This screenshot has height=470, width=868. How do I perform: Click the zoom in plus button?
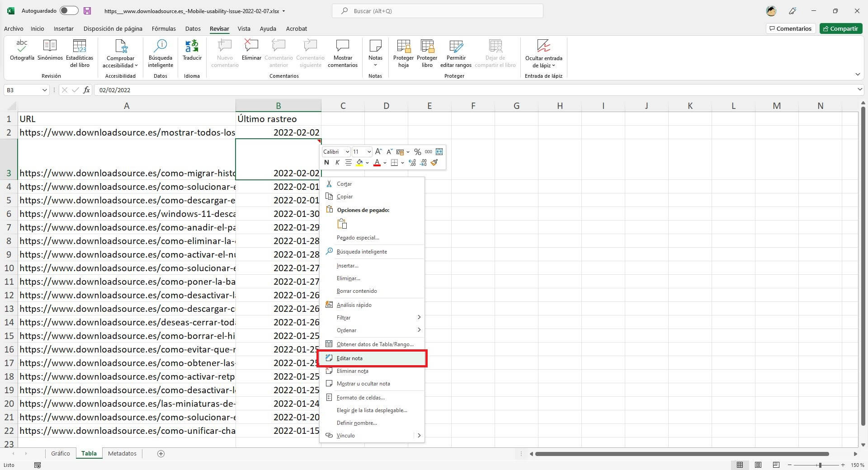[x=843, y=465]
